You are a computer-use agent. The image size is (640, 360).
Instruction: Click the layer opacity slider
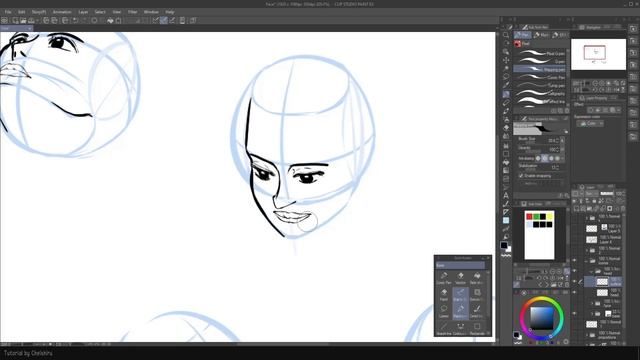pos(607,193)
